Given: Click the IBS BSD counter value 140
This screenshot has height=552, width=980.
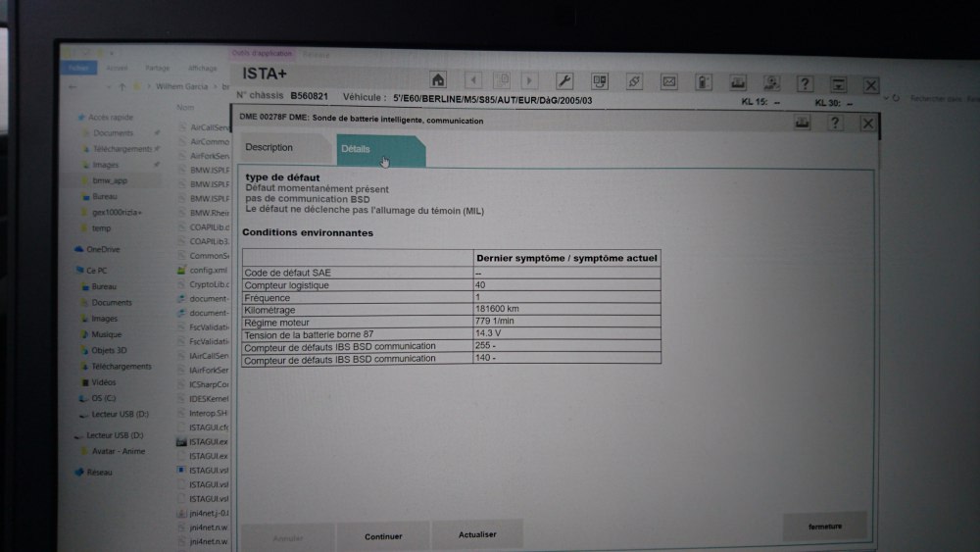Looking at the screenshot, I should (x=485, y=358).
